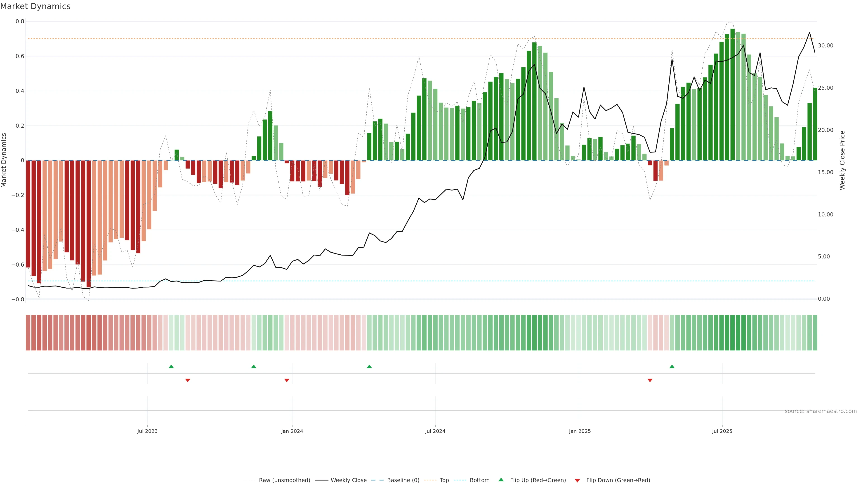Image resolution: width=868 pixels, height=488 pixels.
Task: Click the Flip Down red triangle legend icon
Action: (577, 480)
